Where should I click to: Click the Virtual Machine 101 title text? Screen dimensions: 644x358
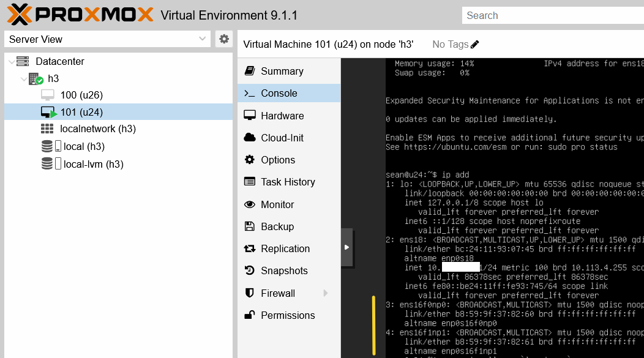coord(328,44)
